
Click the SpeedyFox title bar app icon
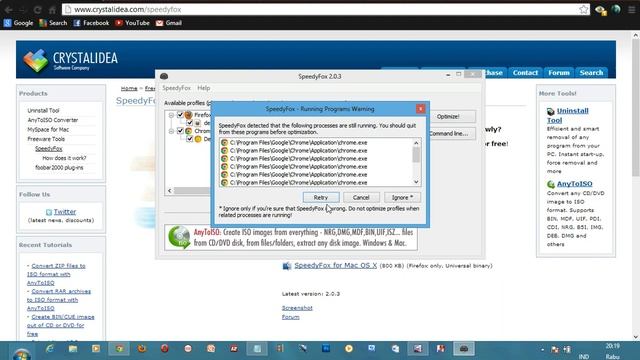(164, 76)
